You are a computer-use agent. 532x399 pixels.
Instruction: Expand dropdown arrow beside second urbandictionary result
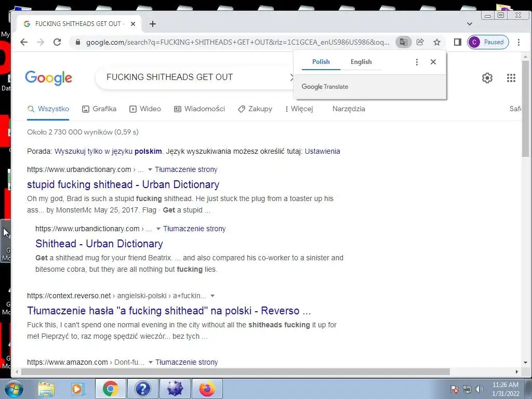click(158, 229)
